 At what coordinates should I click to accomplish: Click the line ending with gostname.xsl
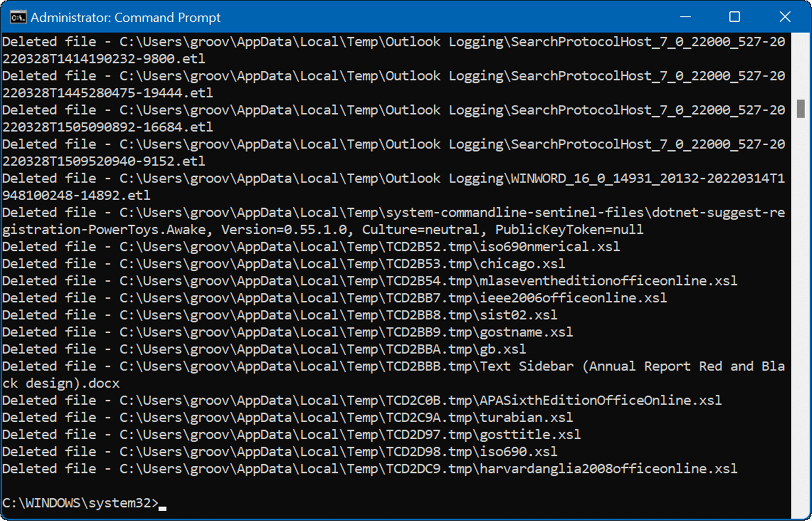[288, 332]
